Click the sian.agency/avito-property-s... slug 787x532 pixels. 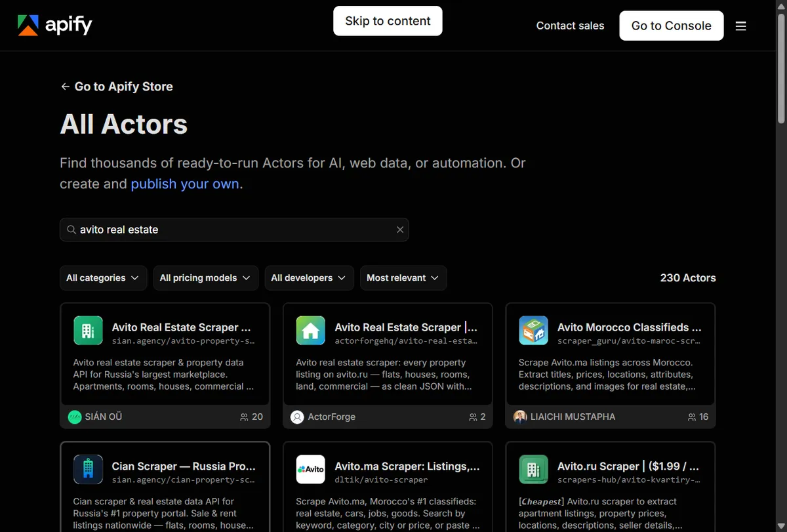[x=183, y=341]
